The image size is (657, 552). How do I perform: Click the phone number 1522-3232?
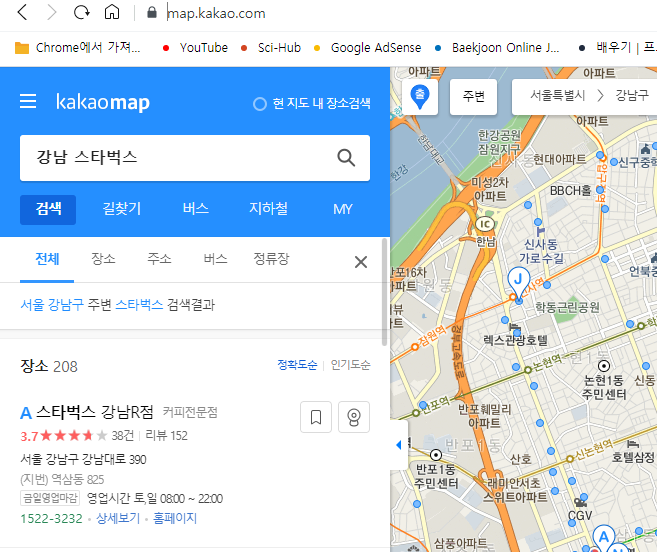pyautogui.click(x=52, y=519)
